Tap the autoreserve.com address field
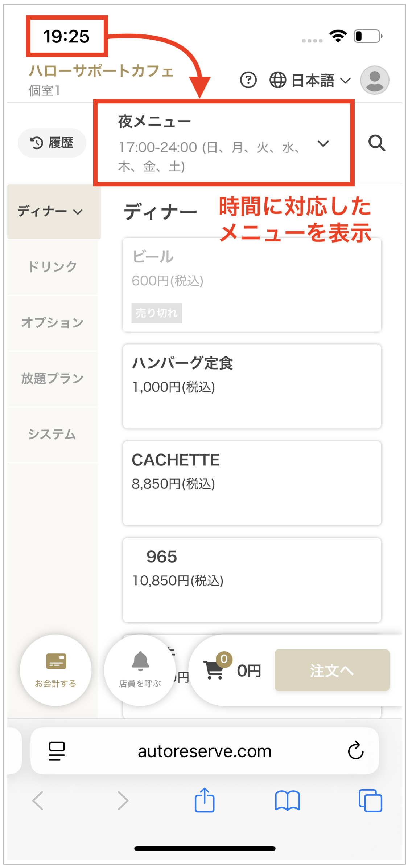 pyautogui.click(x=205, y=751)
